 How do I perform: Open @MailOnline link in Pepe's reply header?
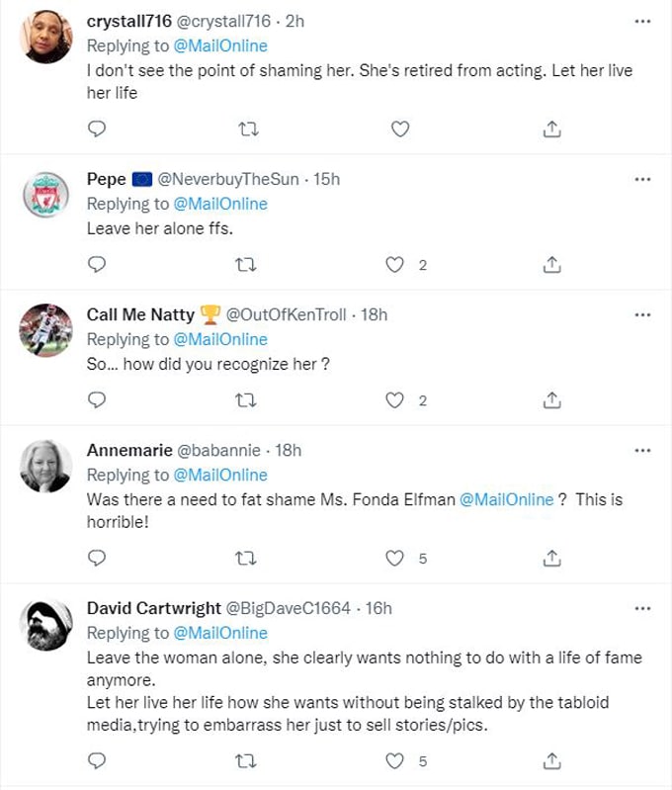coord(220,204)
